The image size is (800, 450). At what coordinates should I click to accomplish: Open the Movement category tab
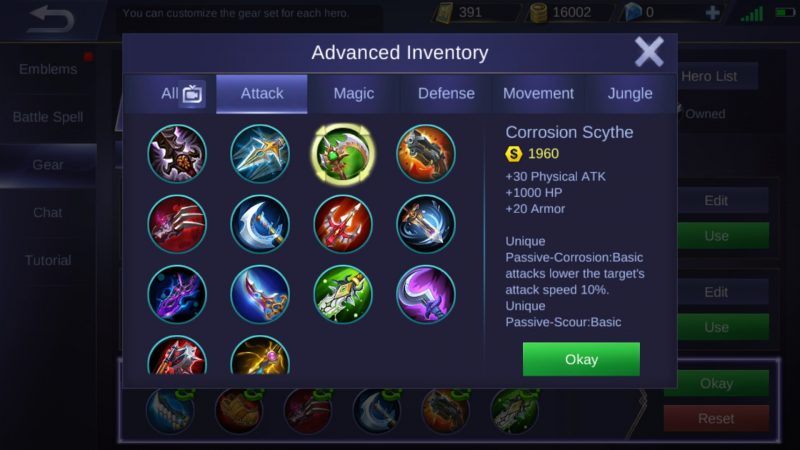tap(538, 94)
